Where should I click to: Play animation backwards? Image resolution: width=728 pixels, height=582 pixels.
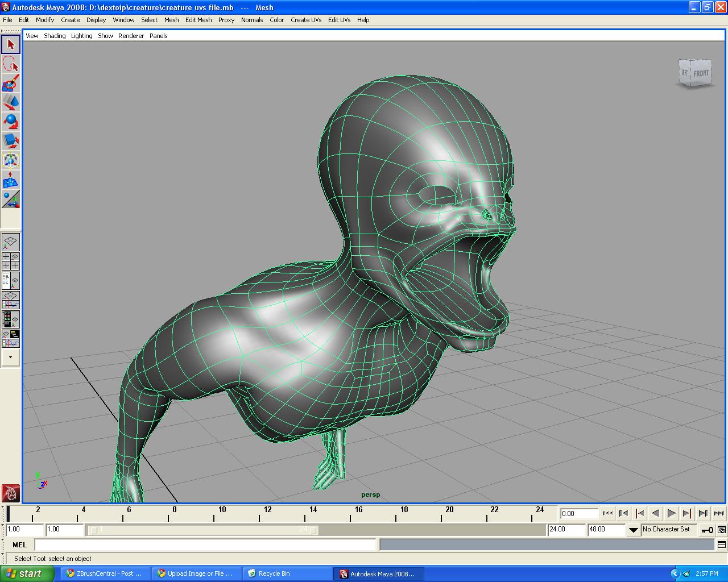click(655, 513)
